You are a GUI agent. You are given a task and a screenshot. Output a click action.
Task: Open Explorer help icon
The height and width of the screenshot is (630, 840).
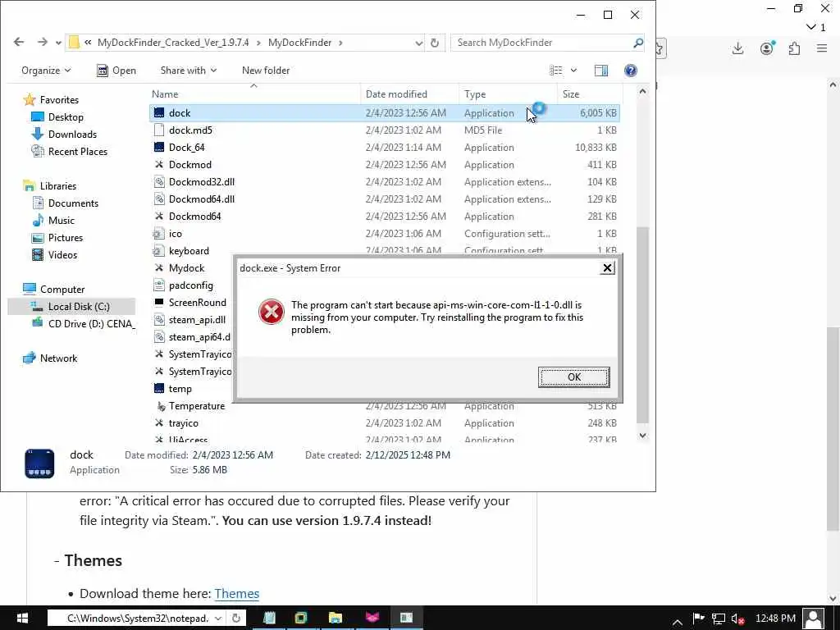pos(631,71)
